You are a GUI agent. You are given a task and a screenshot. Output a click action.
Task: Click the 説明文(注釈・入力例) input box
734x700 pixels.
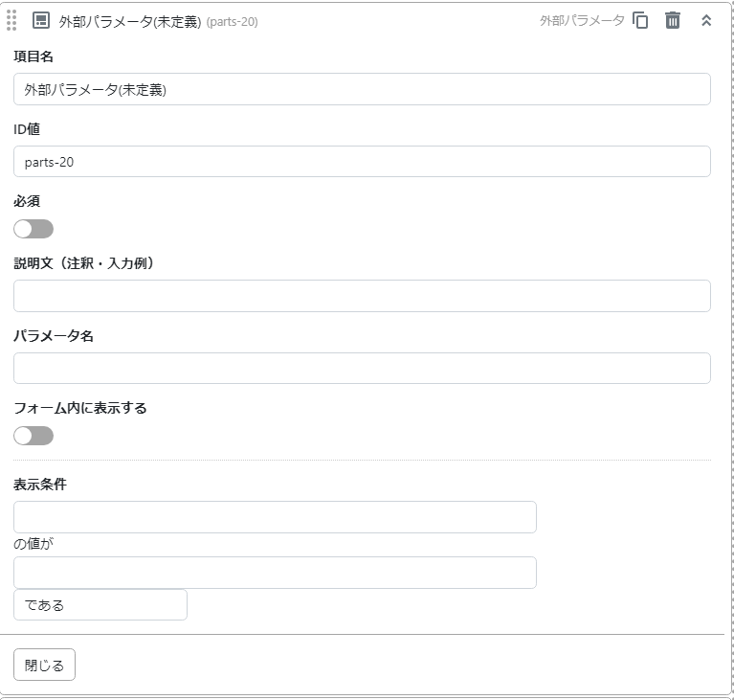pos(362,296)
